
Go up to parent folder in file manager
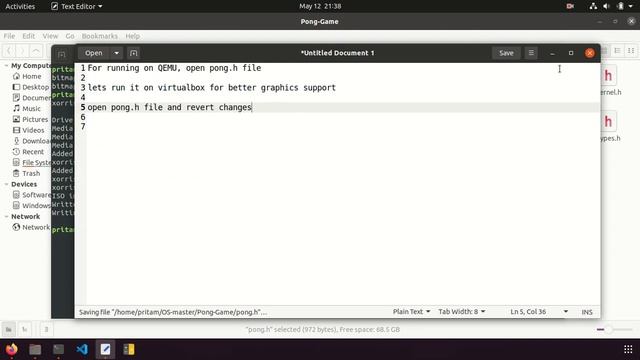point(36,51)
